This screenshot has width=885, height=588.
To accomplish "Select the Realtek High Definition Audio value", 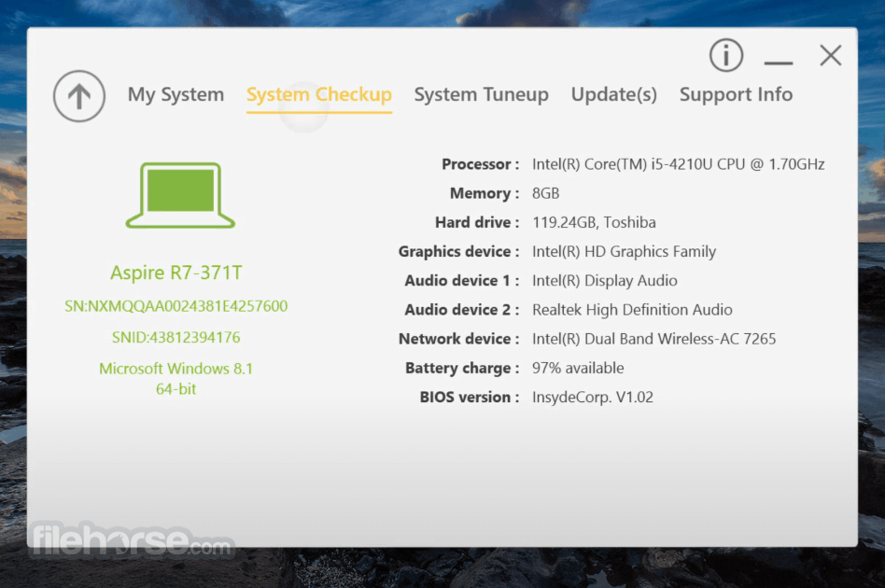I will (x=633, y=310).
